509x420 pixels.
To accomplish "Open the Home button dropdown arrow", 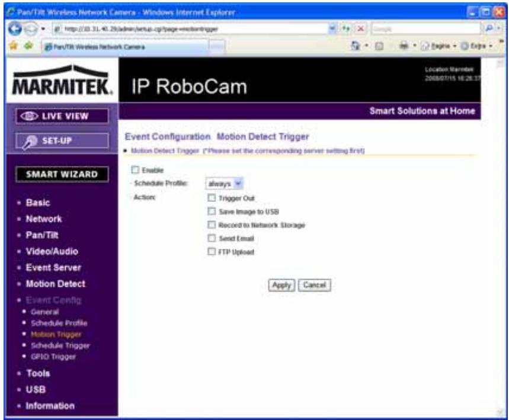I will pos(367,46).
